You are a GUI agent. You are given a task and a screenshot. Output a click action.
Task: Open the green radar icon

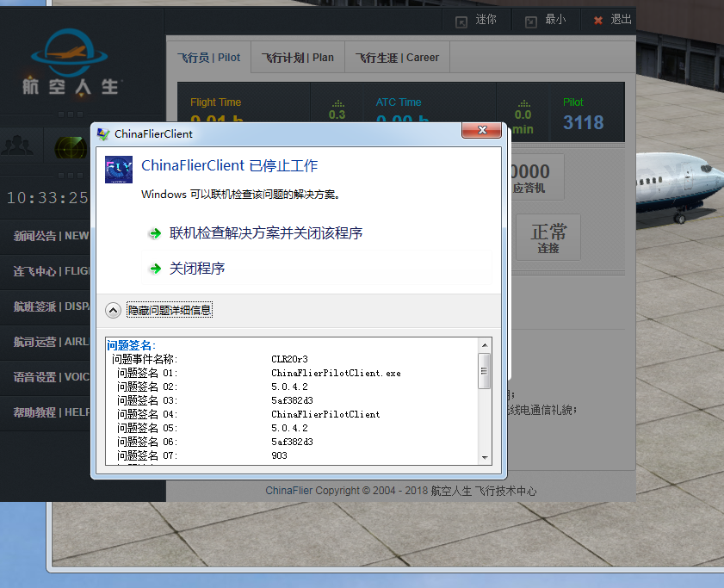71,147
